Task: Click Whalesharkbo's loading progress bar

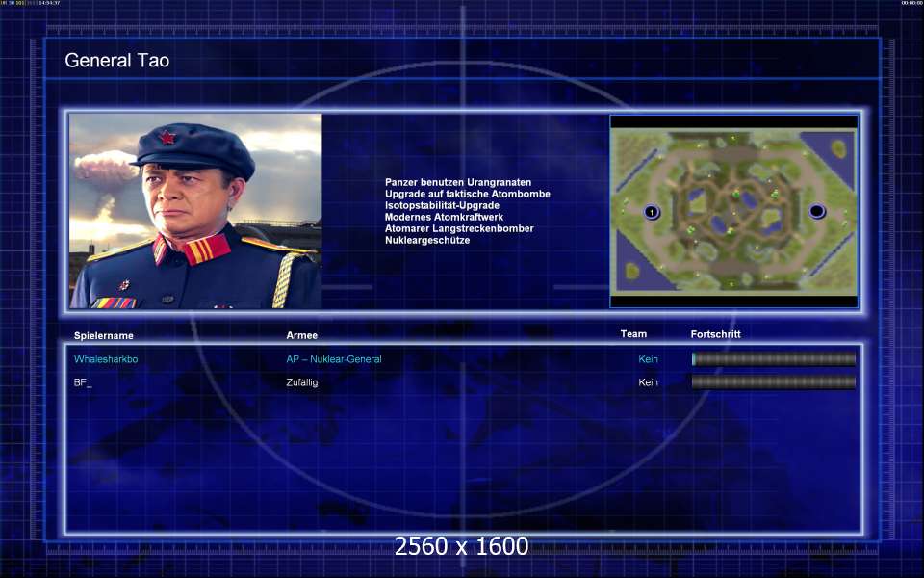Action: (774, 359)
